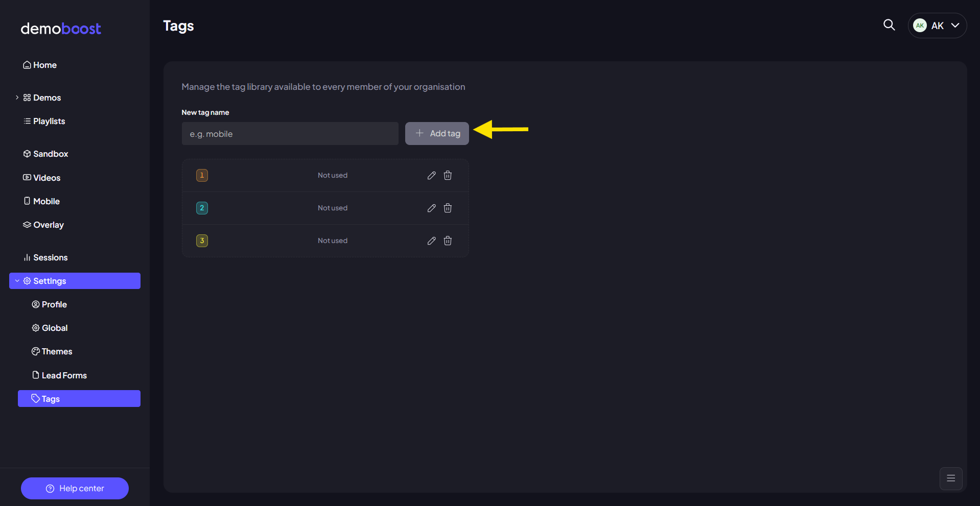
Task: Expand the Demos tree chevron
Action: (x=17, y=98)
